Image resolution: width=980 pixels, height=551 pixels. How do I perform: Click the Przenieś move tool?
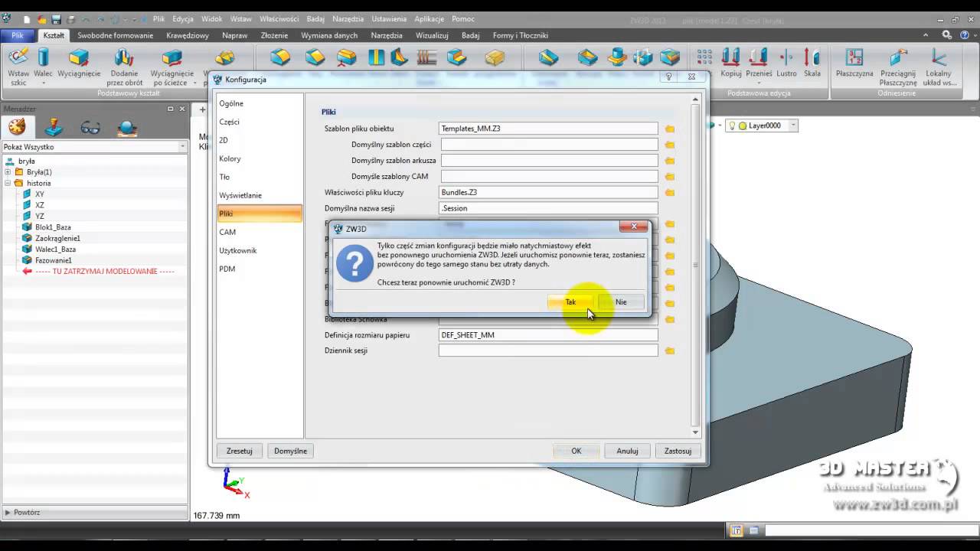point(759,63)
